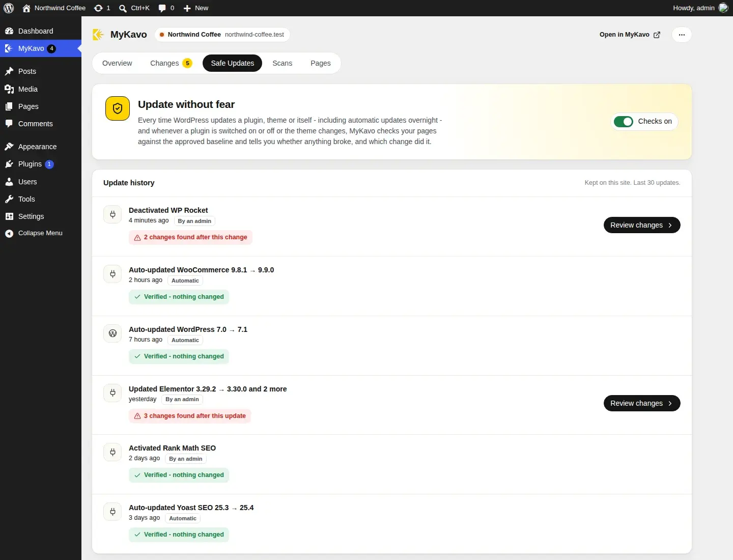Go to Posts in sidebar
The height and width of the screenshot is (560, 733).
(41, 71)
